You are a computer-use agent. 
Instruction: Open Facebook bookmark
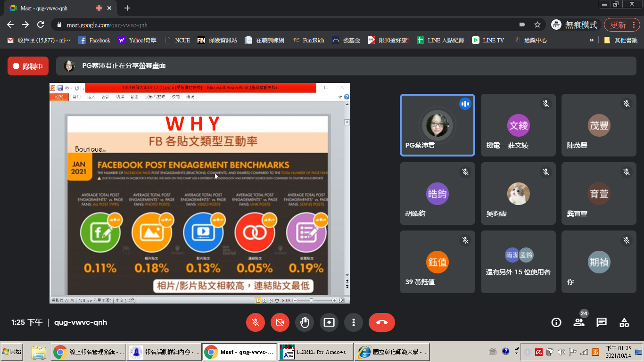click(94, 41)
